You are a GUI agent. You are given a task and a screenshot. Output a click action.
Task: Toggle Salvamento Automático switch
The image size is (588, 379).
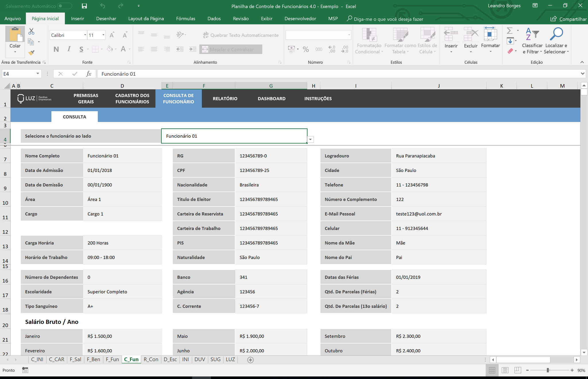click(64, 6)
